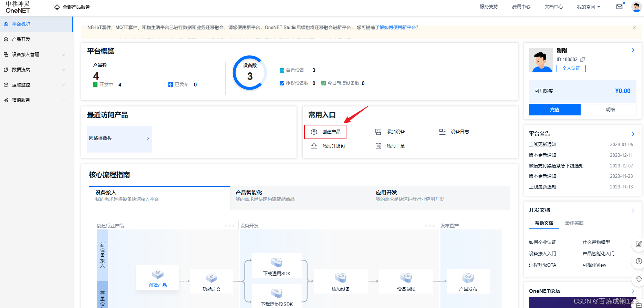Image resolution: width=644 pixels, height=308 pixels.
Task: Open 添加升级包 shortcut
Action: coord(328,146)
